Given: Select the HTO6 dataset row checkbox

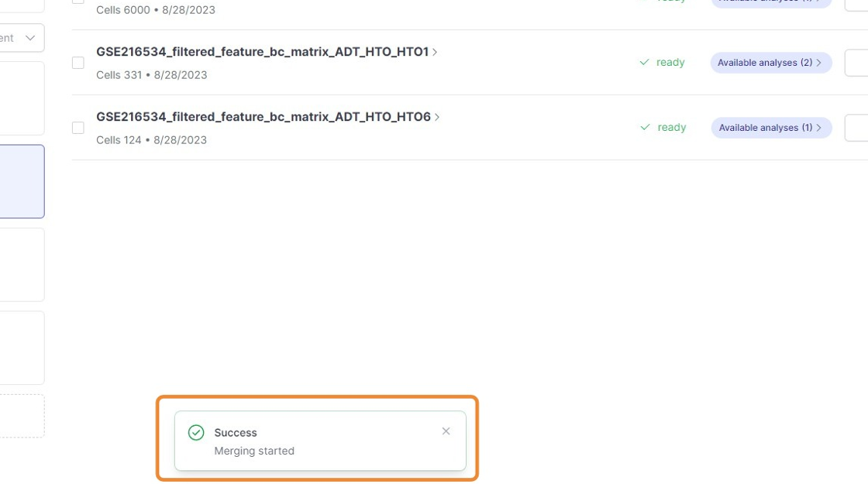Looking at the screenshot, I should pos(78,128).
